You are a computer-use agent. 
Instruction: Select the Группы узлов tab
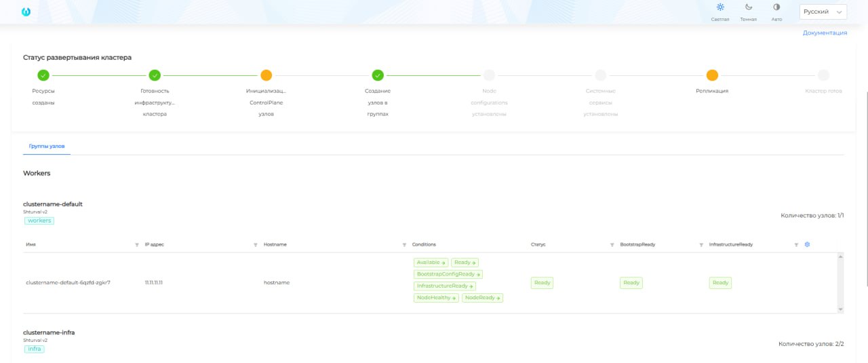pyautogui.click(x=46, y=146)
